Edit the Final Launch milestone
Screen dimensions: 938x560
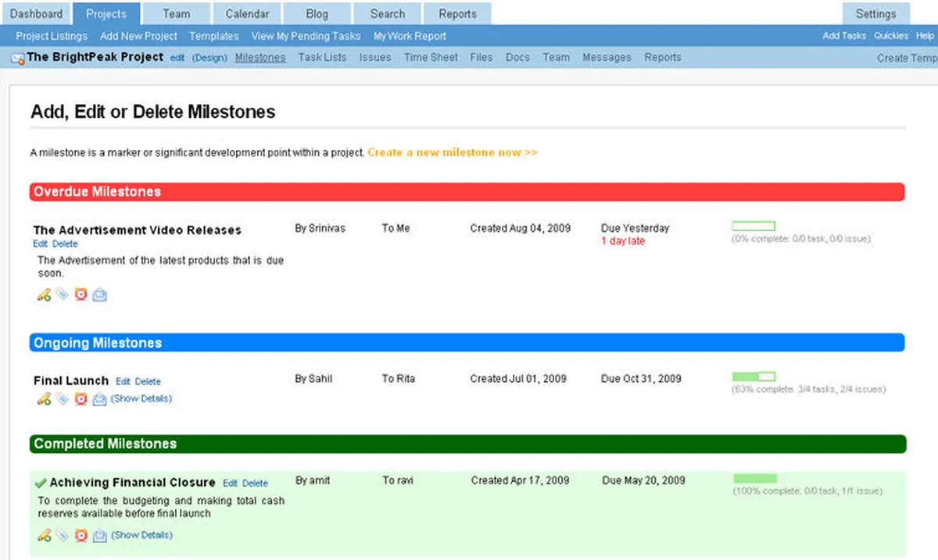coord(123,382)
